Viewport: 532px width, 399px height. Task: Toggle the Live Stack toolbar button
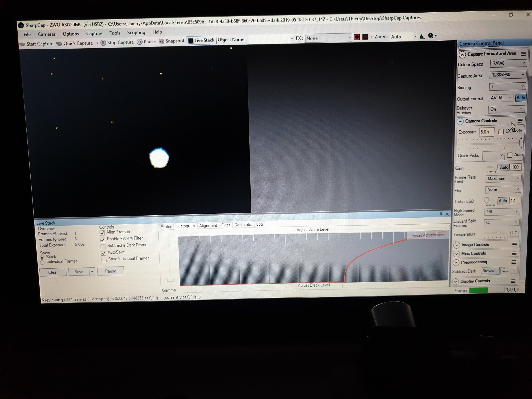click(x=202, y=40)
